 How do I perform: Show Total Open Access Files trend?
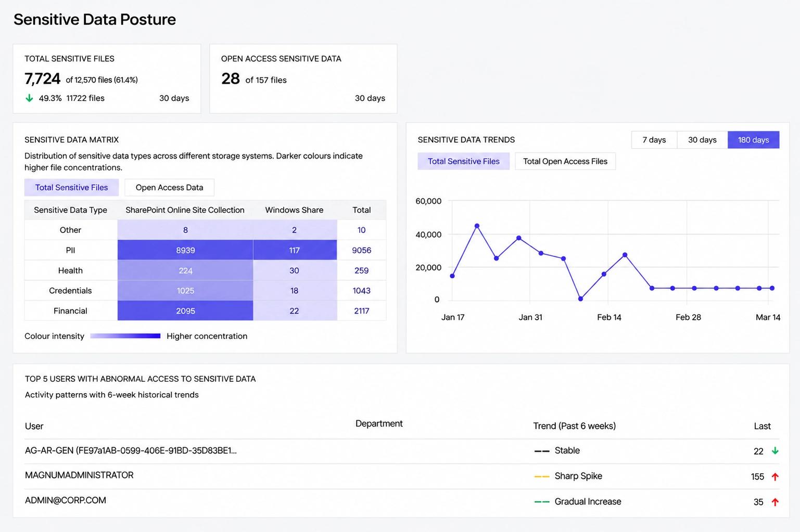[x=565, y=161]
